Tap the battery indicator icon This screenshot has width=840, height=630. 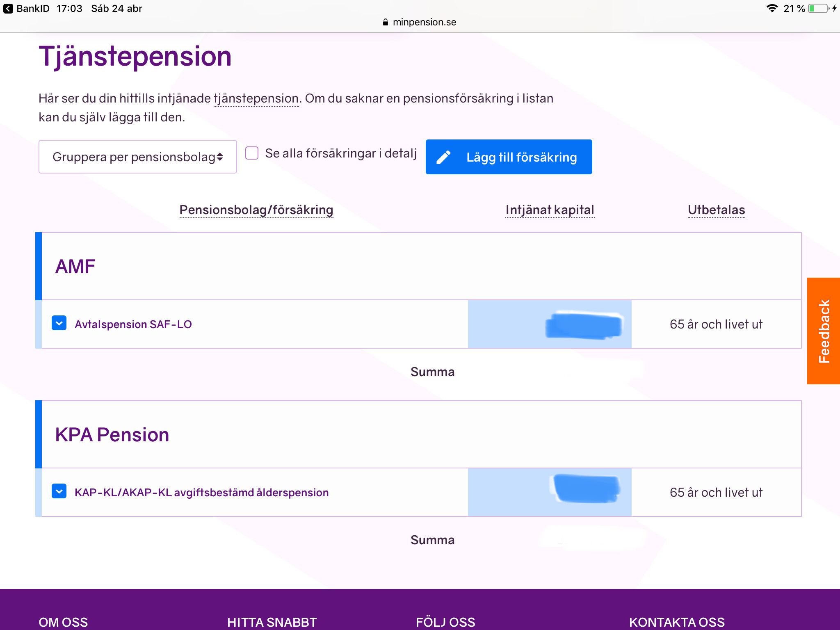818,9
